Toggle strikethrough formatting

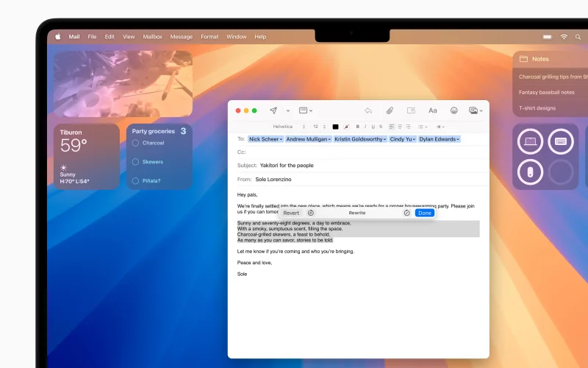(381, 127)
